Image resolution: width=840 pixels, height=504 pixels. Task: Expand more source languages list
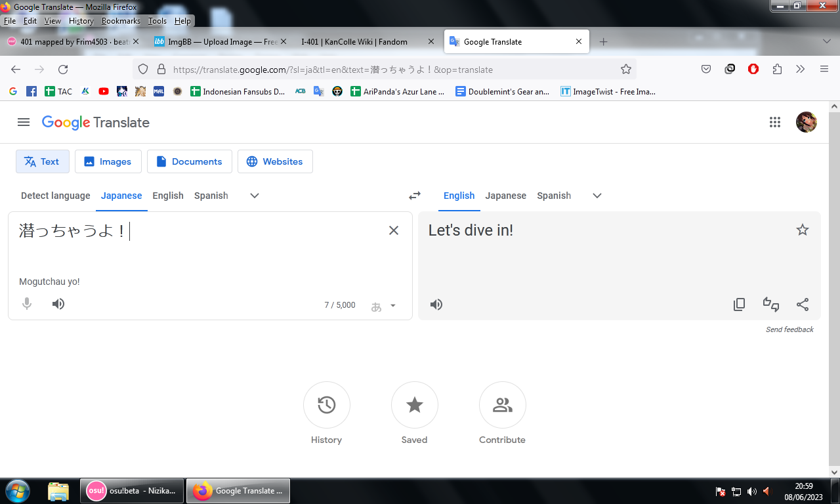point(255,196)
